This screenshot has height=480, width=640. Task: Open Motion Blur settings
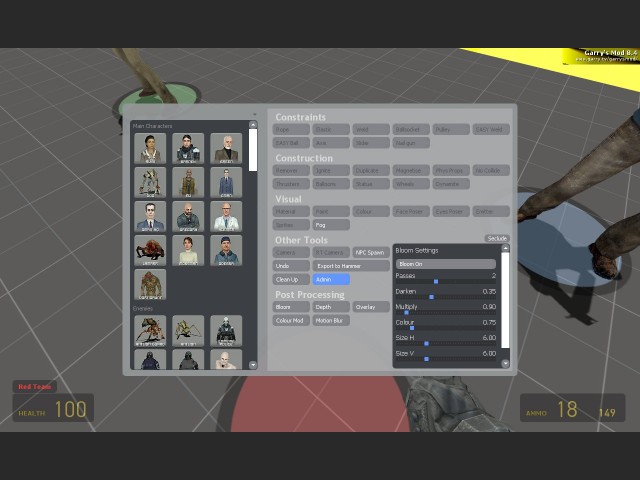click(x=331, y=320)
